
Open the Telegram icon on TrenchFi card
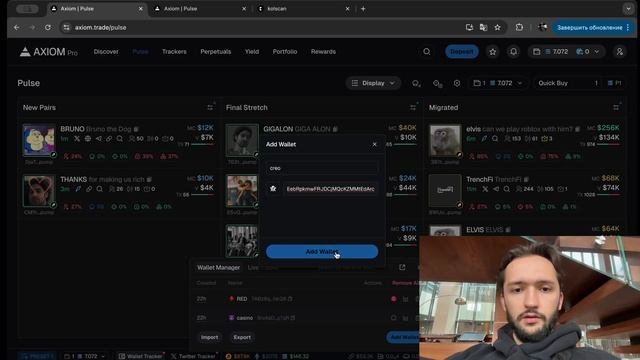pyautogui.click(x=496, y=189)
